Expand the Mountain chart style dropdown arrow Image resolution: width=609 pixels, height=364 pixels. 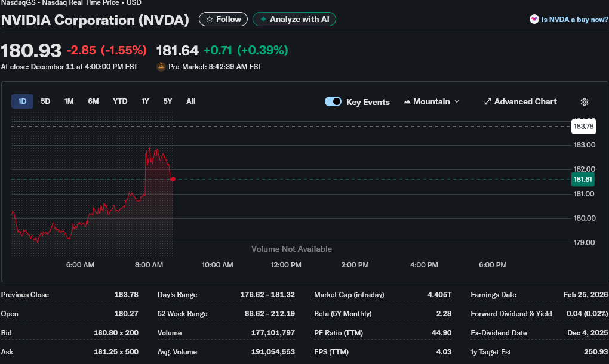pyautogui.click(x=457, y=101)
